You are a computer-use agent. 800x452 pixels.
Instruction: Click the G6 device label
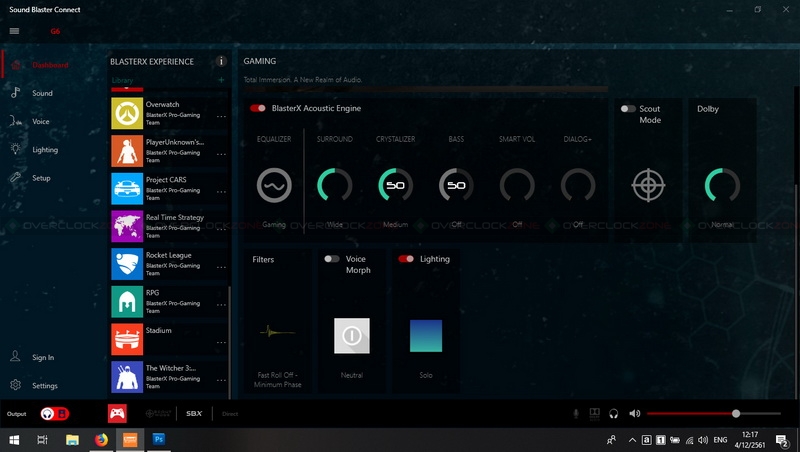click(55, 31)
